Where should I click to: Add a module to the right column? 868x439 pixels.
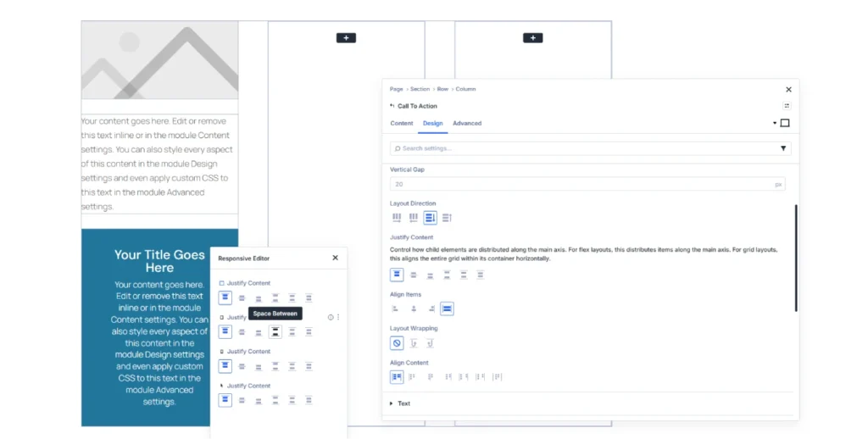(532, 38)
